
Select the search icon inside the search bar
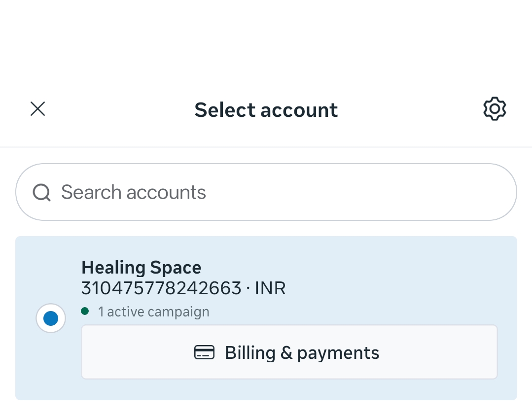tap(41, 192)
